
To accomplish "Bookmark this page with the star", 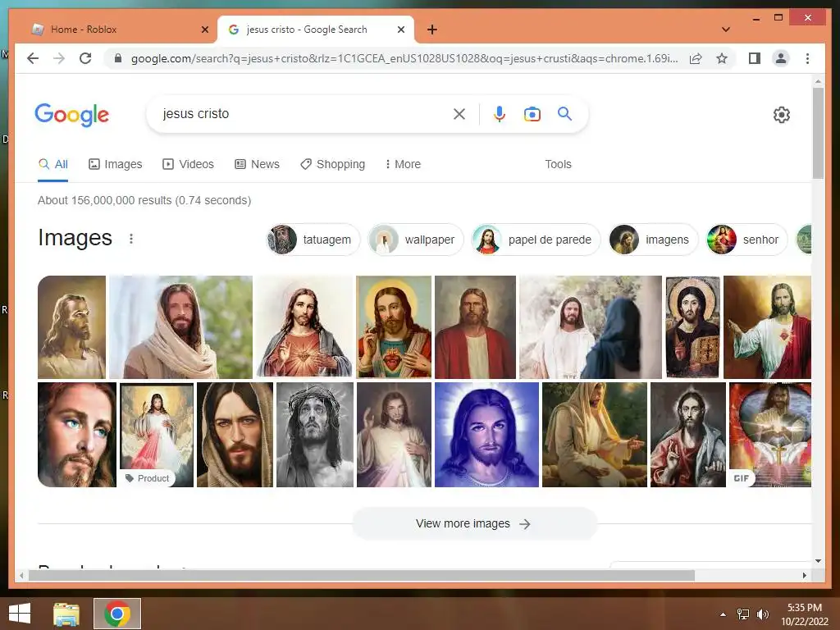I will coord(722,58).
